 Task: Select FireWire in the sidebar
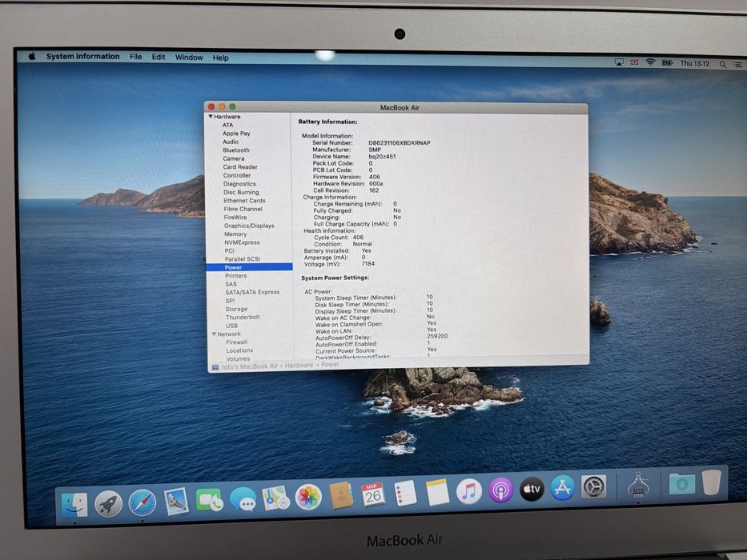point(235,217)
